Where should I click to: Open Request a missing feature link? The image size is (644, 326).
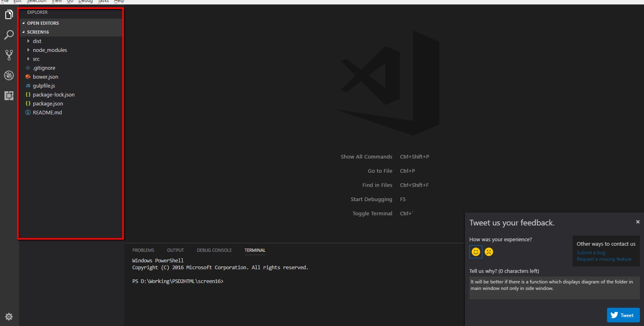point(604,259)
